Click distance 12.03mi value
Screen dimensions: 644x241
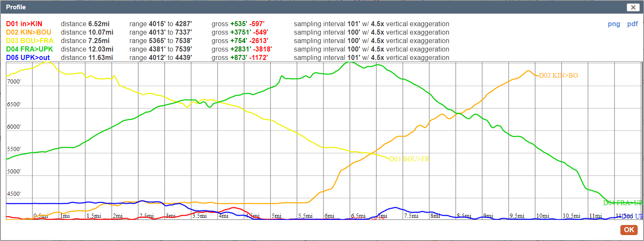(87, 49)
